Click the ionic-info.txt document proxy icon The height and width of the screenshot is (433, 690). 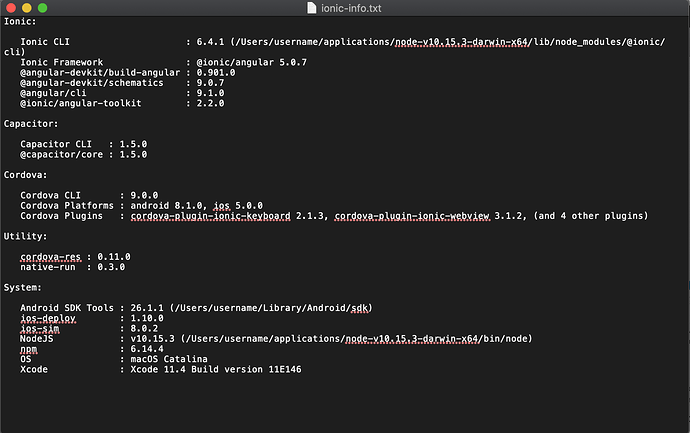click(303, 8)
